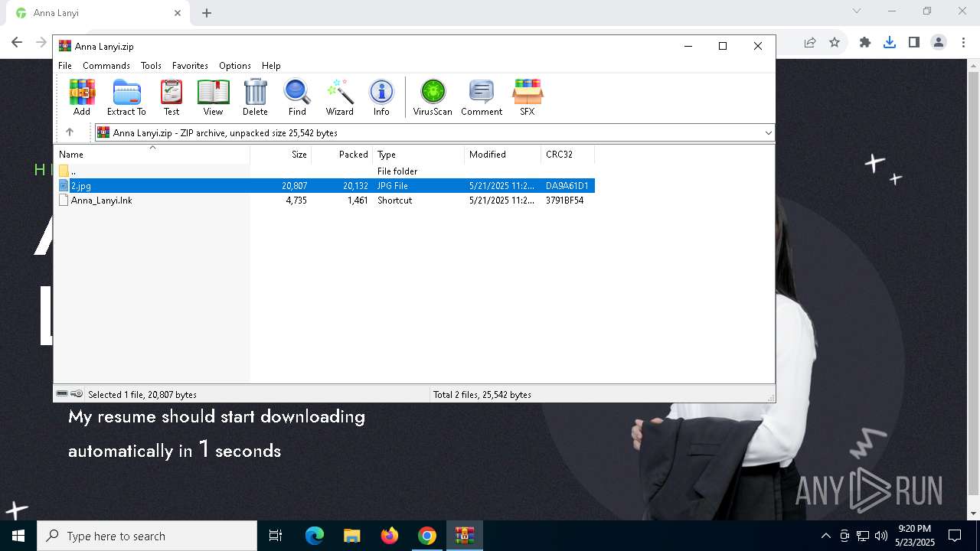This screenshot has width=980, height=551.
Task: Go up one folder level arrow
Action: (70, 132)
